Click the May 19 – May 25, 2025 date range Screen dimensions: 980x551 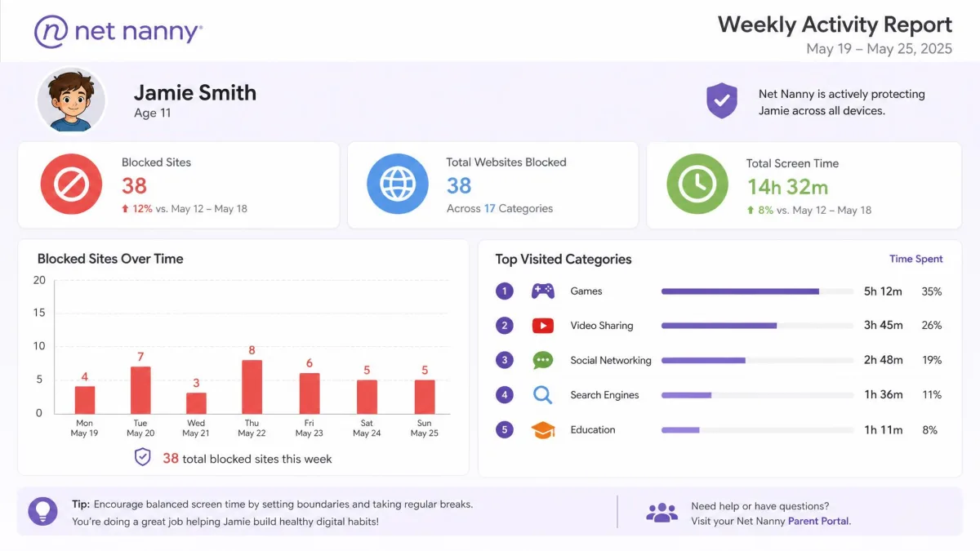pyautogui.click(x=879, y=49)
